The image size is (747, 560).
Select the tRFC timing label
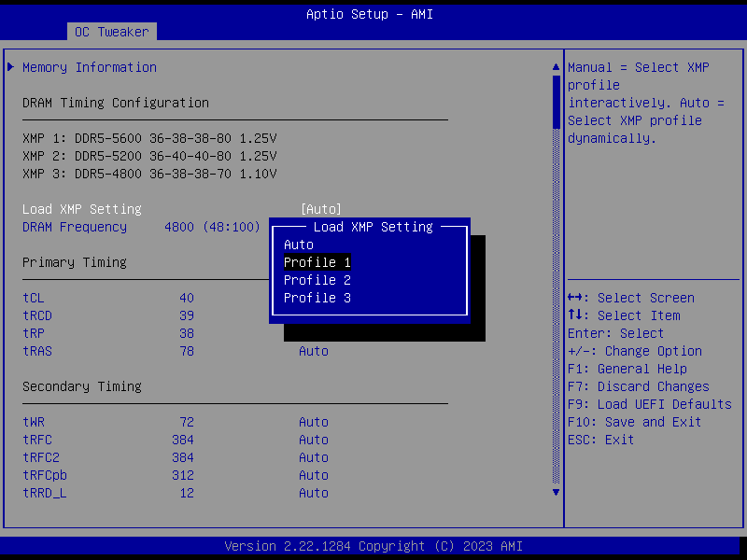point(37,440)
